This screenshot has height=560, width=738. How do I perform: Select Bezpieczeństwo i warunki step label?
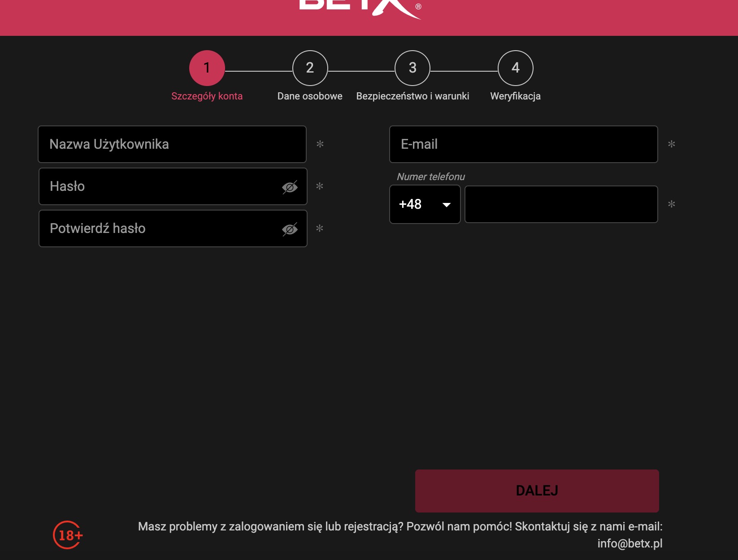[x=412, y=96]
